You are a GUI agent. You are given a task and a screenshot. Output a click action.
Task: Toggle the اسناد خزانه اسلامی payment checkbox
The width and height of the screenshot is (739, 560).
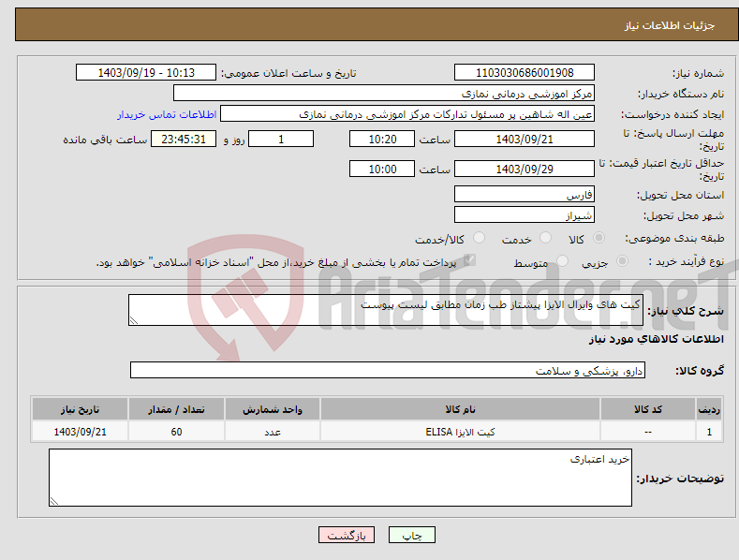click(469, 259)
